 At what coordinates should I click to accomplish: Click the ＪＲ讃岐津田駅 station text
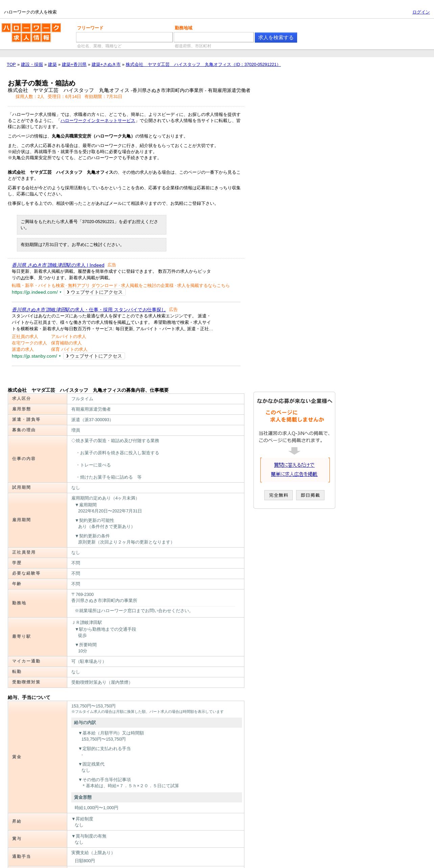(x=87, y=623)
